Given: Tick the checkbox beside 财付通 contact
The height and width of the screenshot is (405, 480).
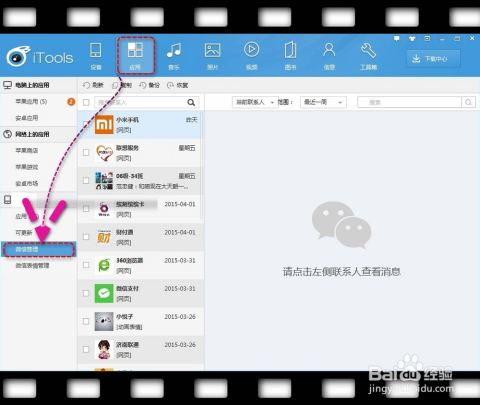Looking at the screenshot, I should [86, 237].
